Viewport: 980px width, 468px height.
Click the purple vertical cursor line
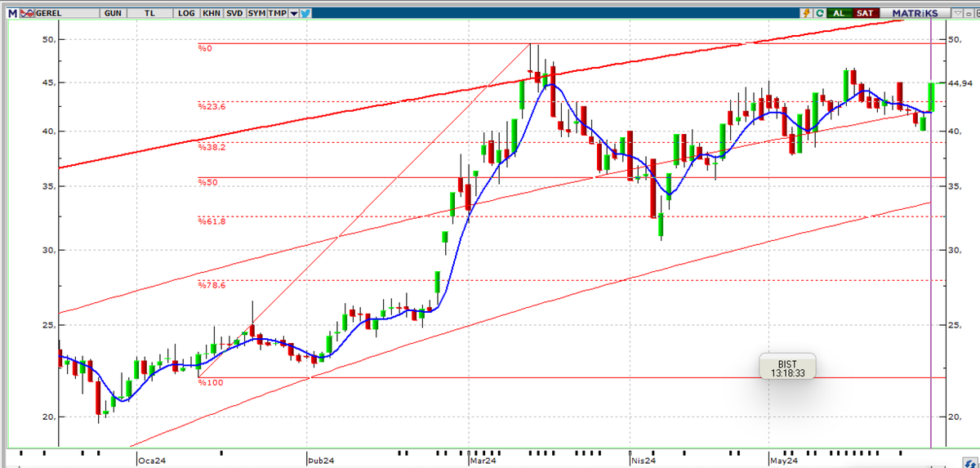[932, 233]
